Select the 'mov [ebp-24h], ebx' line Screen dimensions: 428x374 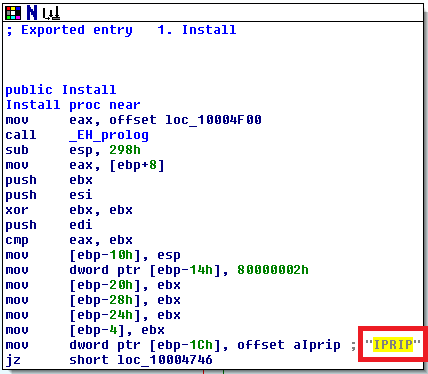pyautogui.click(x=93, y=315)
